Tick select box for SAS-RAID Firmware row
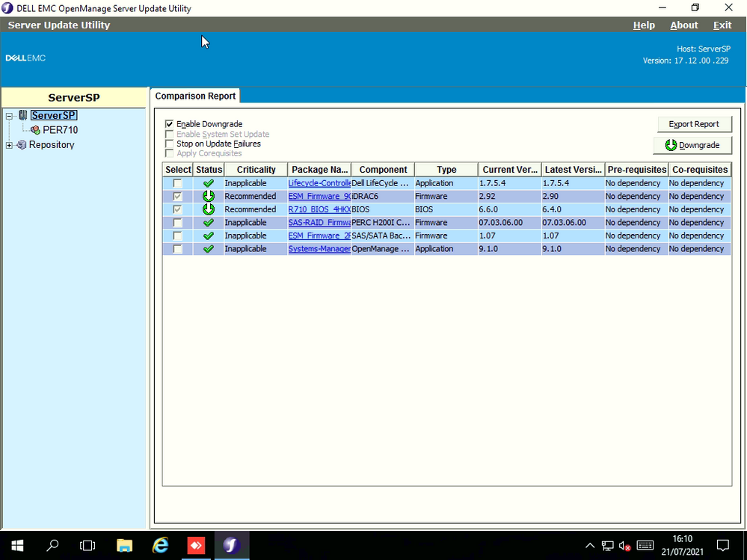 [x=177, y=222]
